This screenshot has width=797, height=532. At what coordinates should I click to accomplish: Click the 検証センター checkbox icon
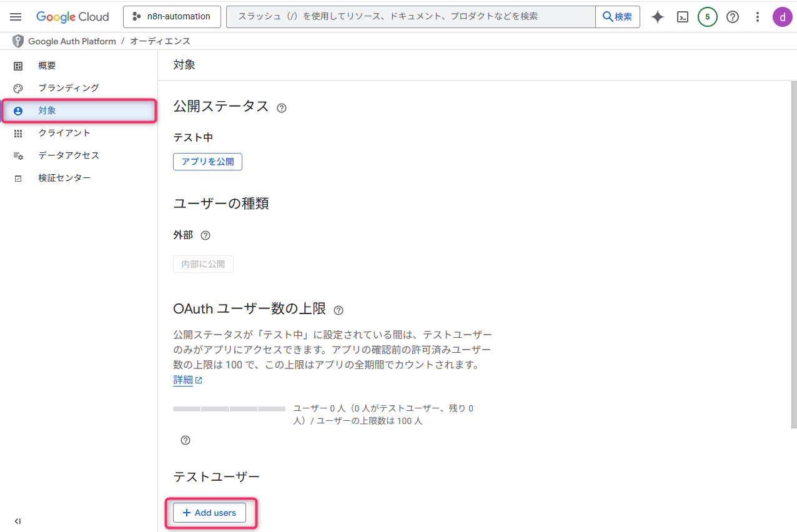click(18, 178)
